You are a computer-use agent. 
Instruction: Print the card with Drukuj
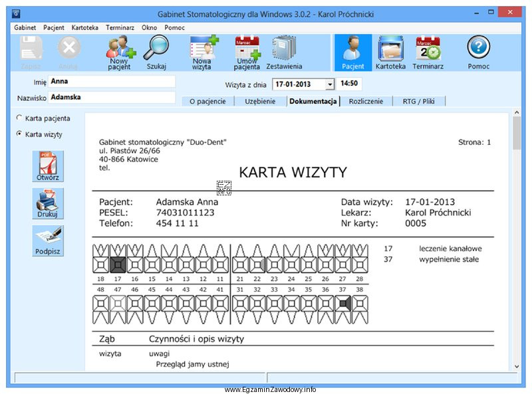(48, 203)
